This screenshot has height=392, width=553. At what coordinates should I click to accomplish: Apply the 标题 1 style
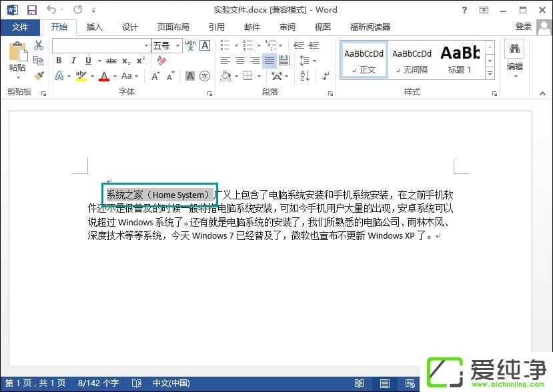tap(460, 59)
